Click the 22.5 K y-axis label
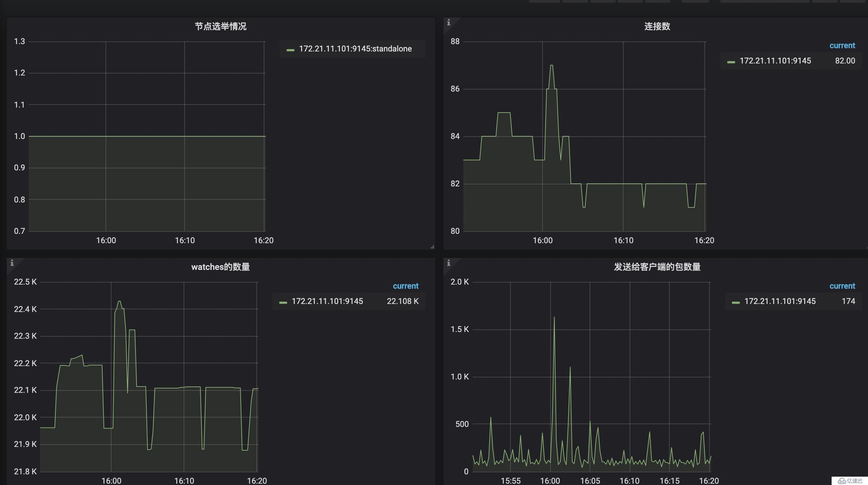The width and height of the screenshot is (868, 485). click(x=25, y=282)
